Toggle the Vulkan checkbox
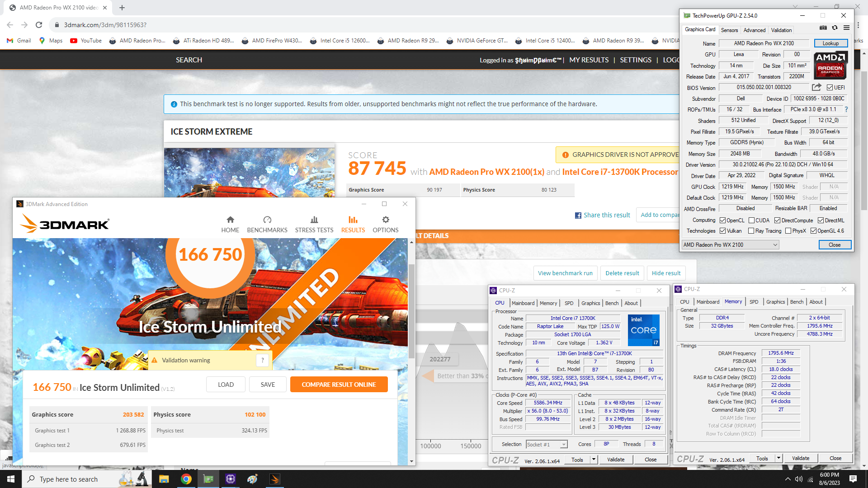868x488 pixels. pos(722,231)
